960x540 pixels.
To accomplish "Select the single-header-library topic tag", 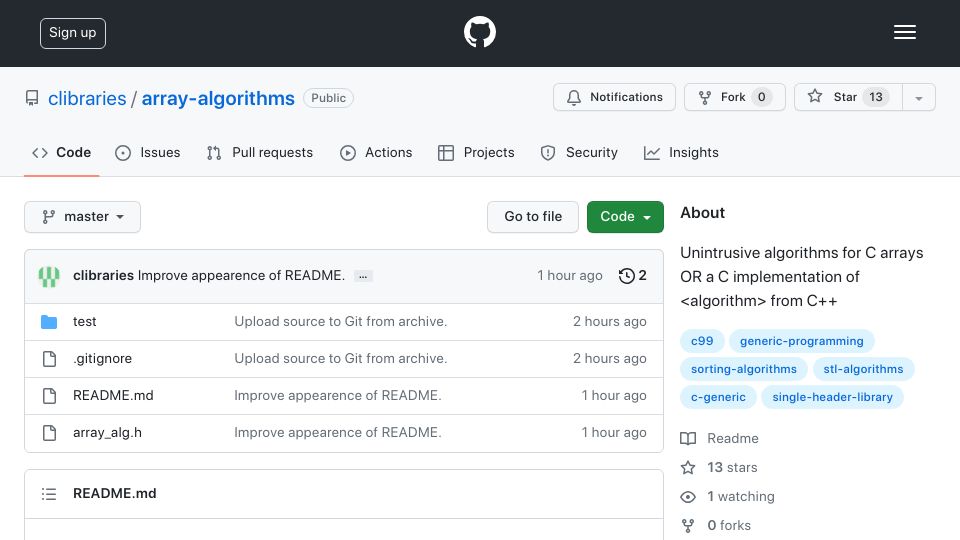I will point(832,397).
